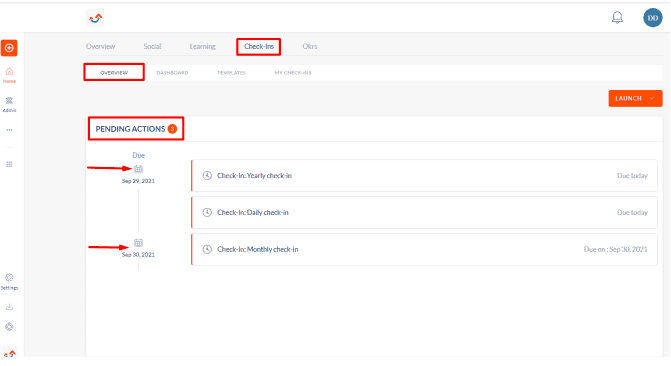This screenshot has height=366, width=671.
Task: Open the Templates sub-tab
Action: pyautogui.click(x=232, y=73)
